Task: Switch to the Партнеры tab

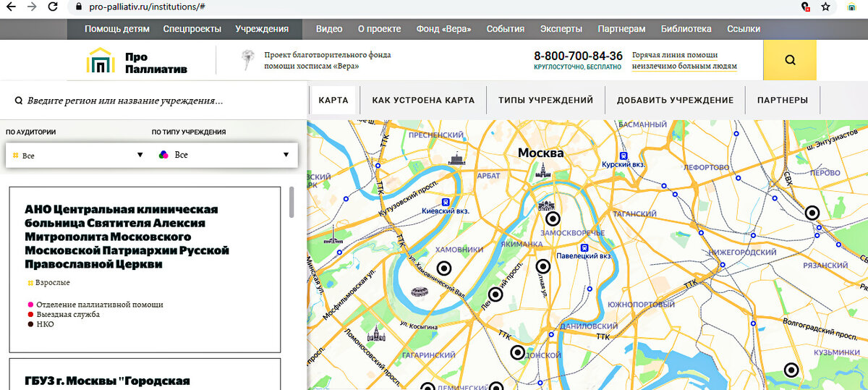Action: click(783, 100)
